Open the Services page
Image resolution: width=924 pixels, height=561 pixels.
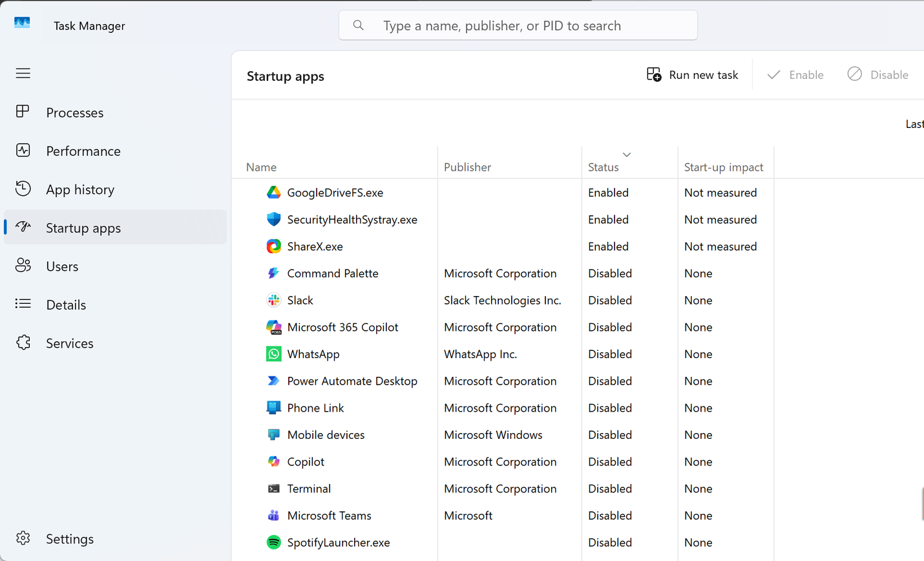[115, 343]
